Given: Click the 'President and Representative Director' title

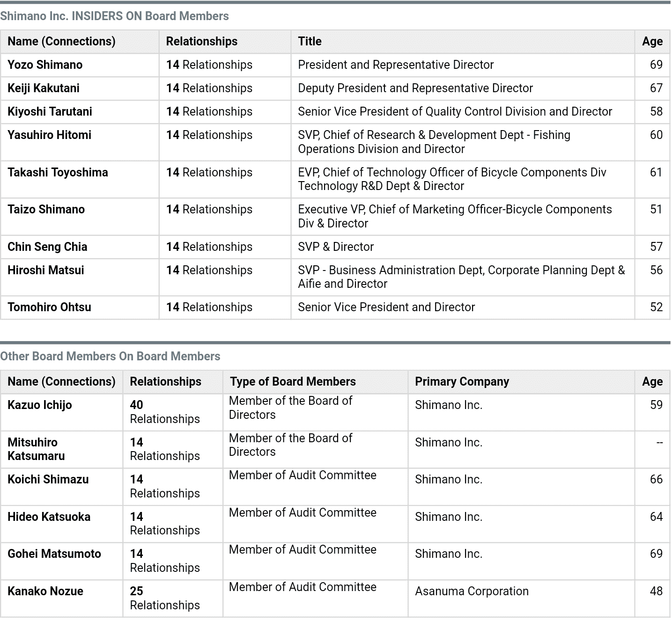Looking at the screenshot, I should coord(396,65).
